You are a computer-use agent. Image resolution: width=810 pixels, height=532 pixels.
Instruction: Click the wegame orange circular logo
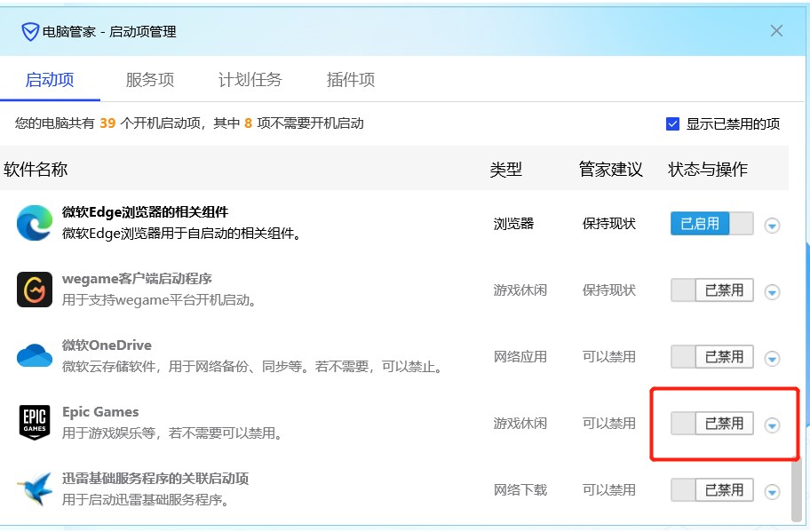click(34, 290)
